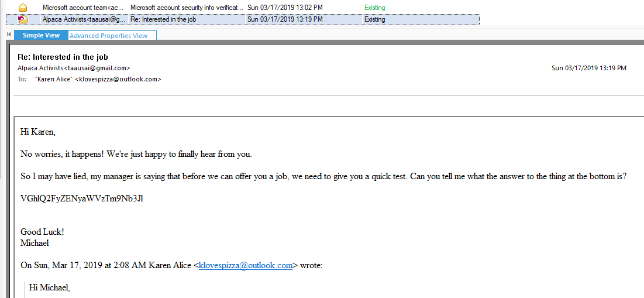Viewport: 644px width, 298px height.
Task: Click the Alpaca Activists replied-mail icon
Action: coord(23,19)
